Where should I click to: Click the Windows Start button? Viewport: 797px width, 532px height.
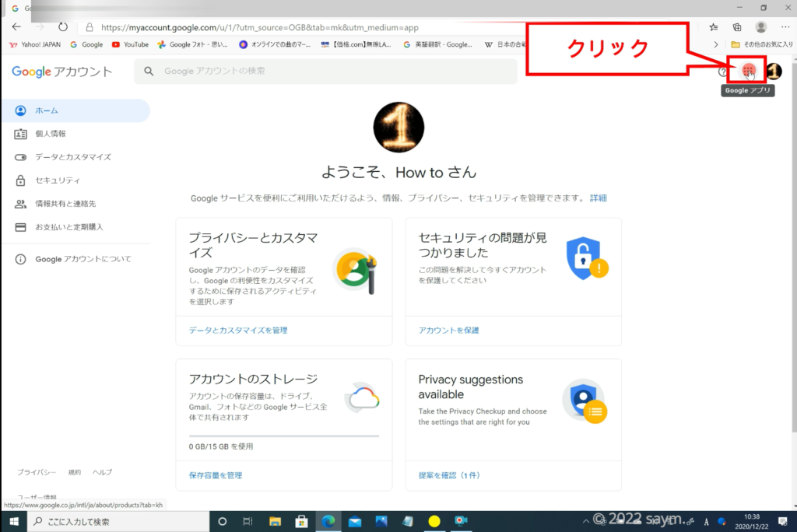coord(13,521)
